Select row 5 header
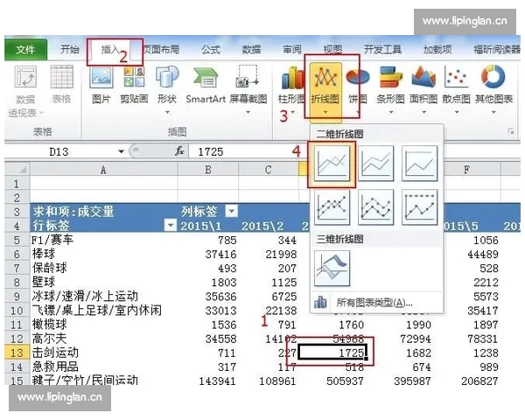The width and height of the screenshot is (525, 420). (x=17, y=240)
